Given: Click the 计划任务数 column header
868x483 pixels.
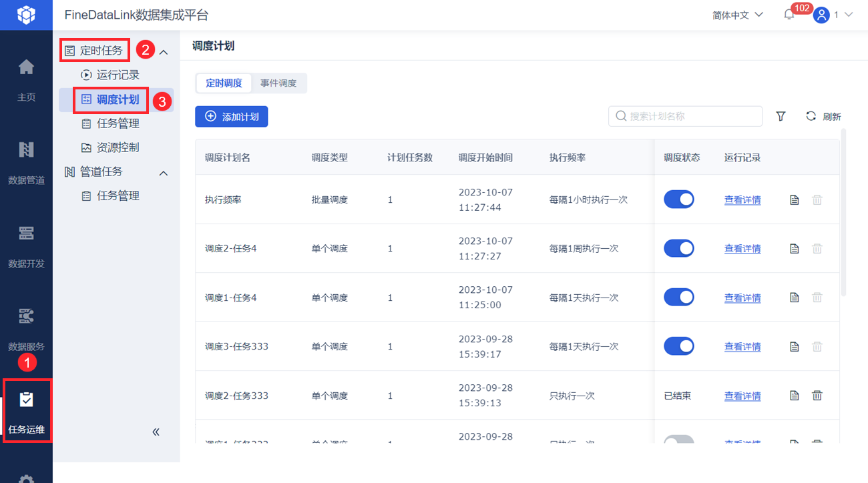Looking at the screenshot, I should click(410, 157).
